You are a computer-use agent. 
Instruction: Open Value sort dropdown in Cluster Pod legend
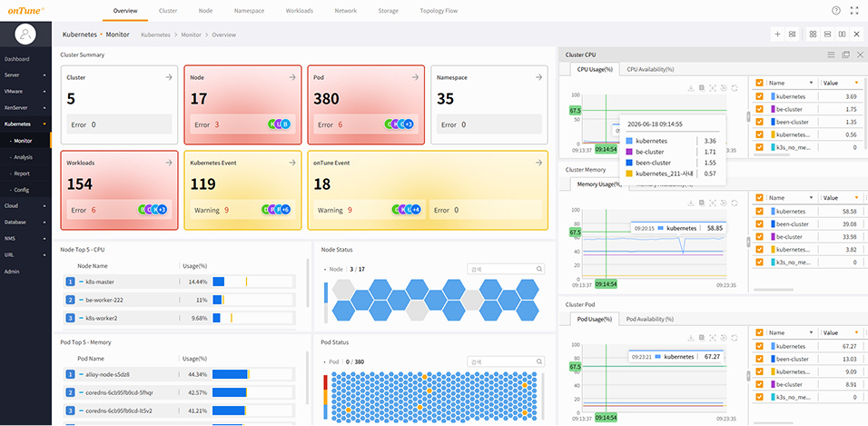[857, 333]
